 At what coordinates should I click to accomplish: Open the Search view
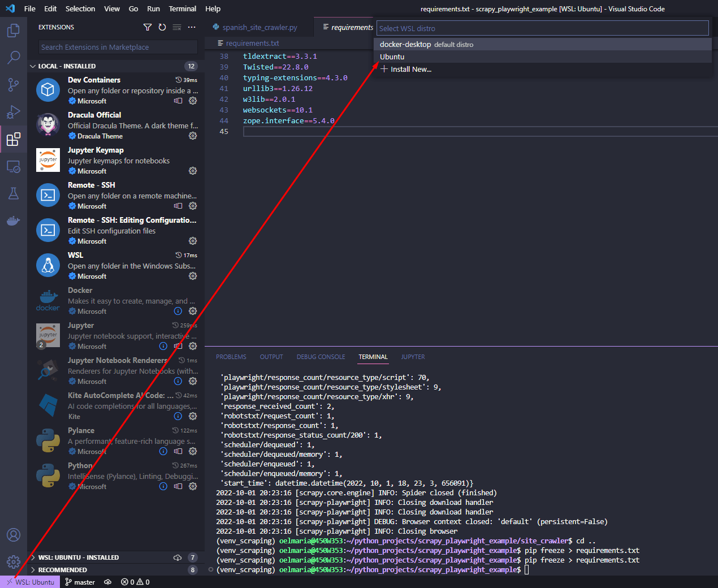[x=12, y=57]
